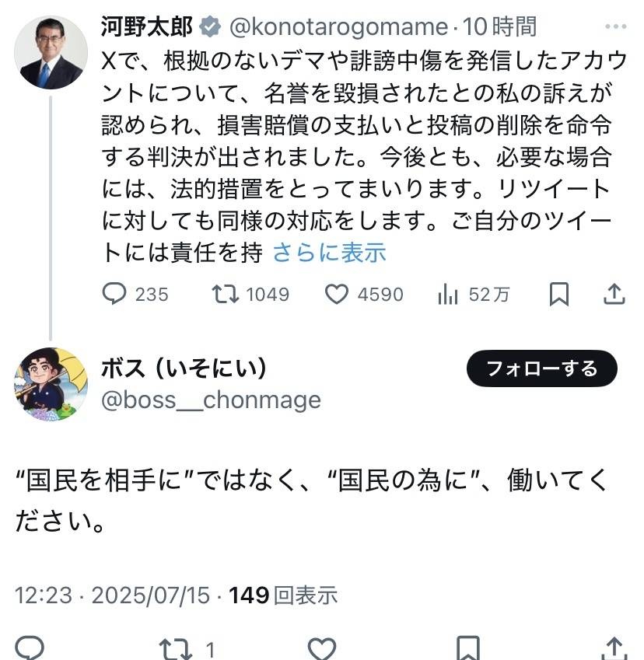This screenshot has width=644, height=660.
Task: Share the ボス (いそにい) reply
Action: coord(614,648)
